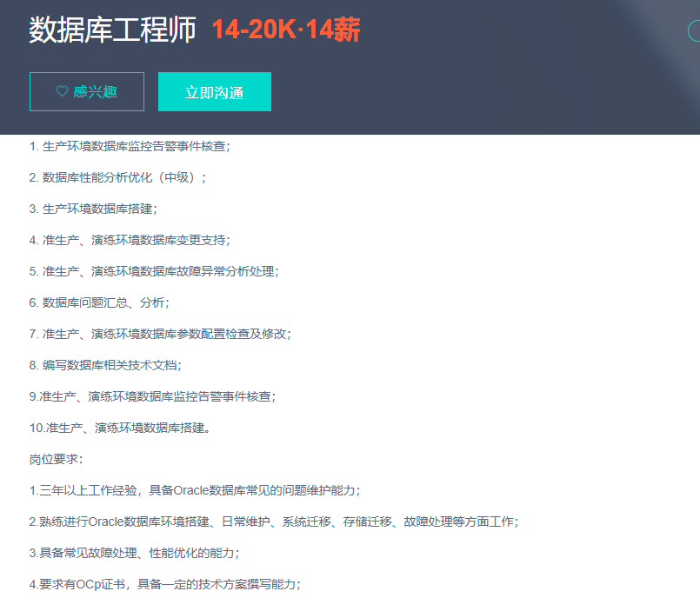Image resolution: width=700 pixels, height=598 pixels.
Task: Click the heart icon in 感兴趣 button
Action: [62, 91]
